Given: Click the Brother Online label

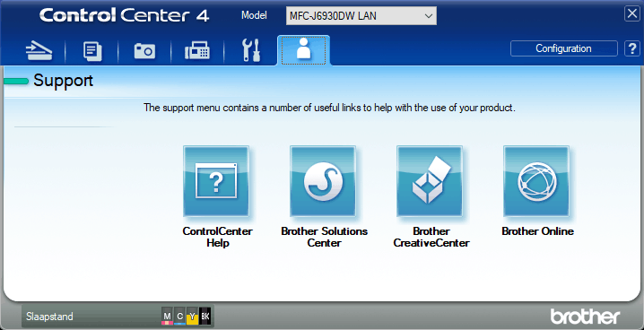Looking at the screenshot, I should coord(537,231).
